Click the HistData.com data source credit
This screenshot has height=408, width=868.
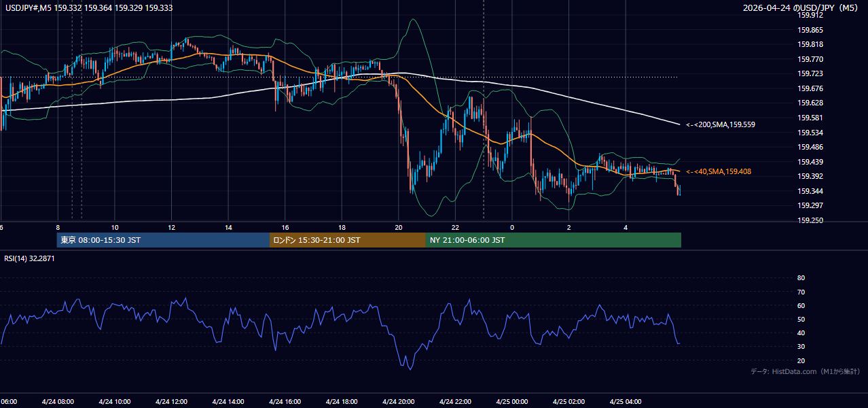[x=805, y=371]
